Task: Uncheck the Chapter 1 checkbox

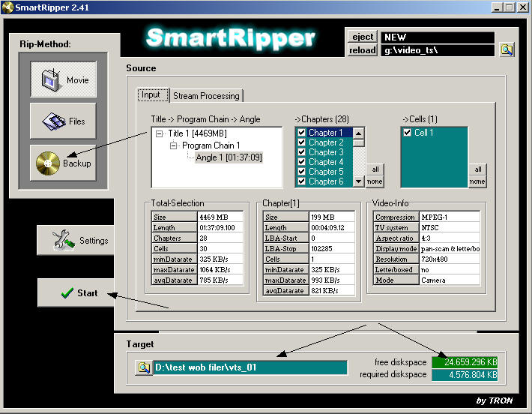Action: [x=302, y=133]
